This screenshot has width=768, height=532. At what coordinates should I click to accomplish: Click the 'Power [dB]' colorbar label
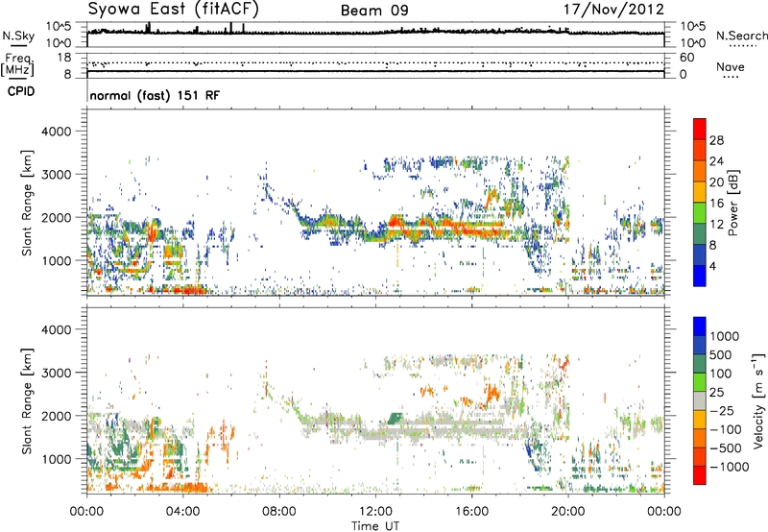click(733, 203)
